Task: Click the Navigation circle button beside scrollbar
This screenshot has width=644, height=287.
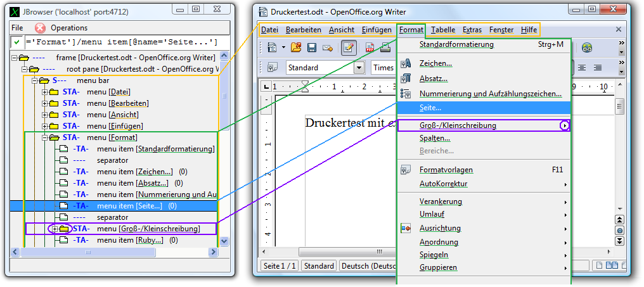Action: click(x=620, y=230)
